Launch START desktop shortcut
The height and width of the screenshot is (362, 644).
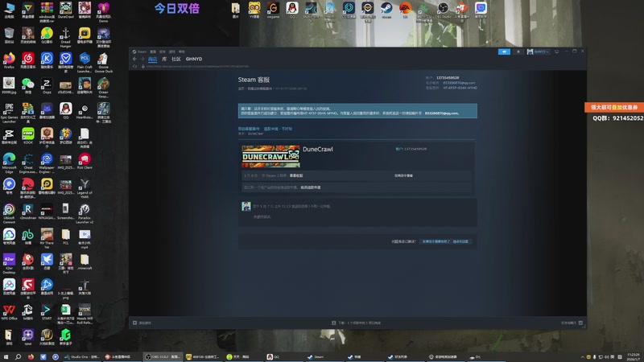tap(47, 312)
